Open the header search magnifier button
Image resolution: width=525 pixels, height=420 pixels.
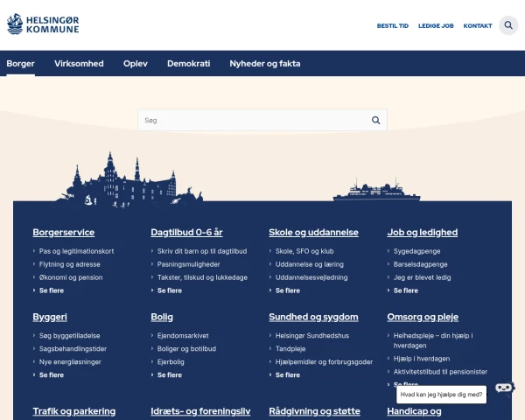click(508, 25)
